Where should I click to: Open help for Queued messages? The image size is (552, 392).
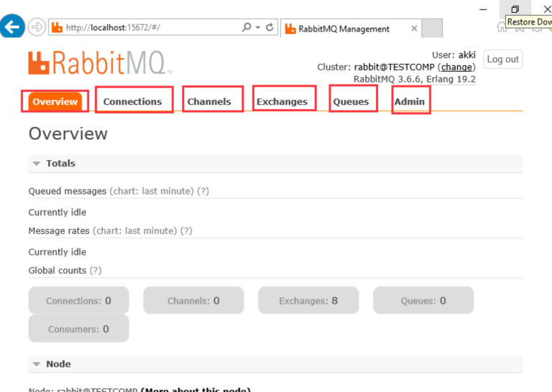(203, 191)
